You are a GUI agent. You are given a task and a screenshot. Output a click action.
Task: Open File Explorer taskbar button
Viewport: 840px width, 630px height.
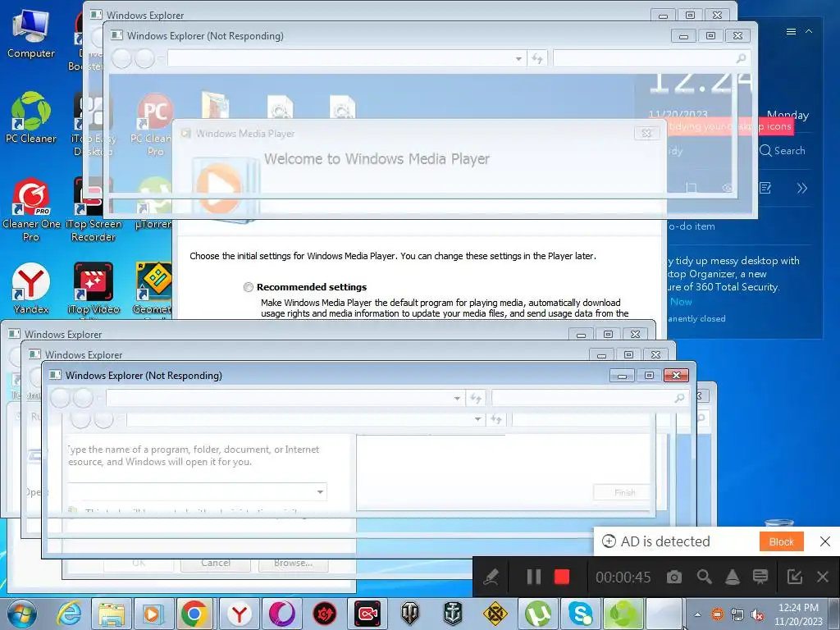112,614
